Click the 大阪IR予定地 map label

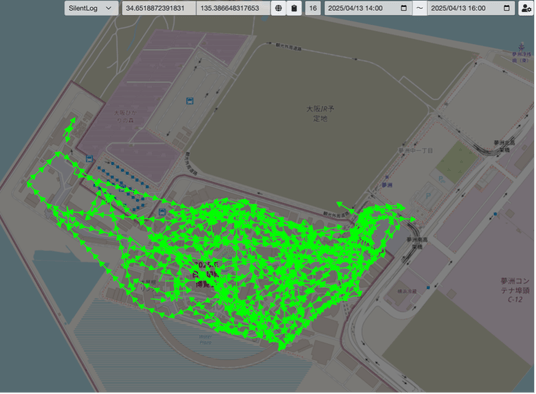320,113
